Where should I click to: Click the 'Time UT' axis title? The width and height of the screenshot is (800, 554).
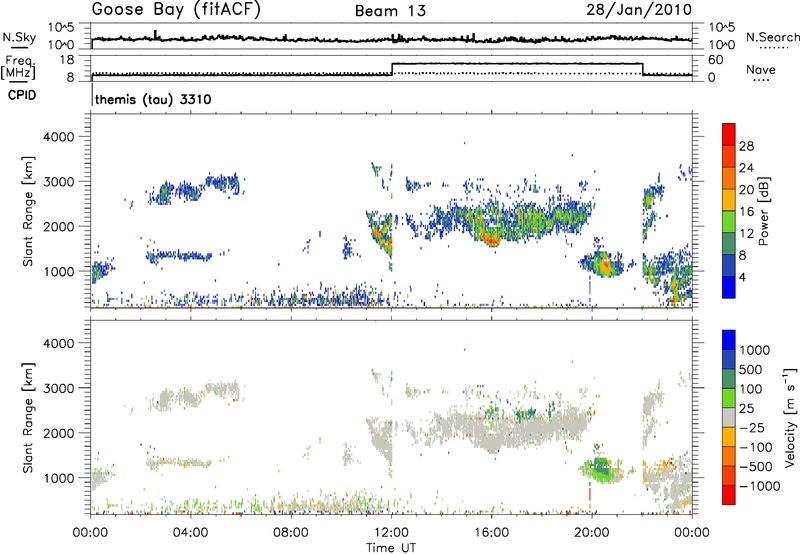click(391, 548)
